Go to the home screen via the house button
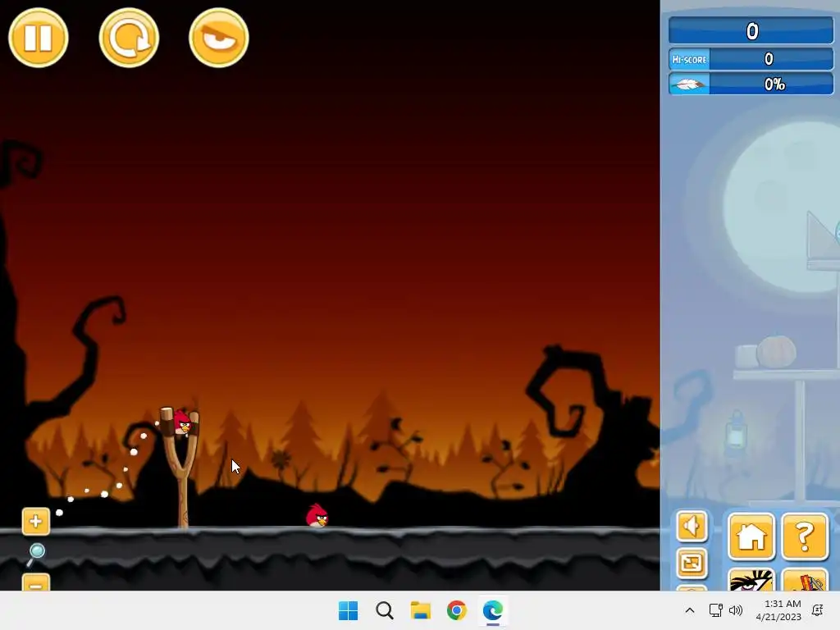Viewport: 840px width, 630px height. coord(751,536)
